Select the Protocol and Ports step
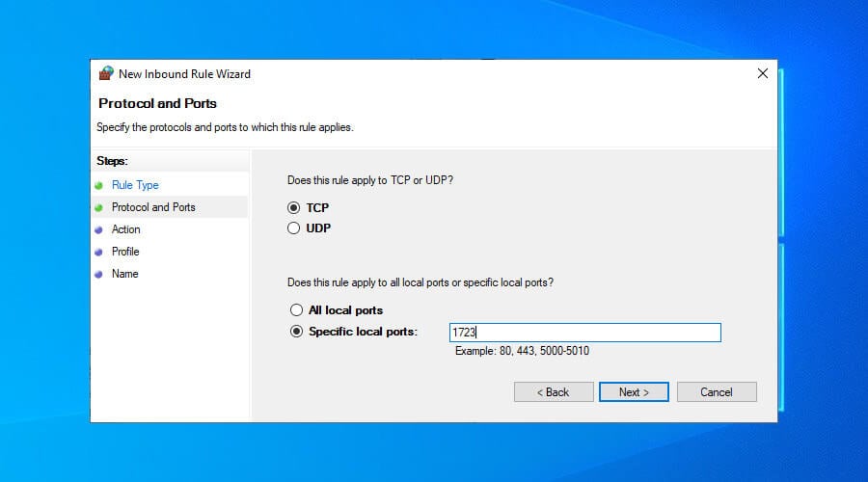This screenshot has height=482, width=868. (153, 207)
